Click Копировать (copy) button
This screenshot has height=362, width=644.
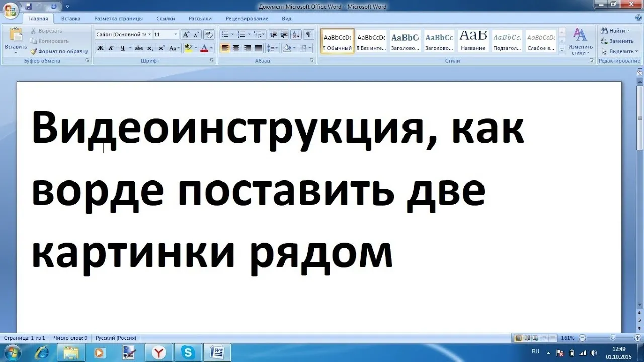tap(49, 41)
